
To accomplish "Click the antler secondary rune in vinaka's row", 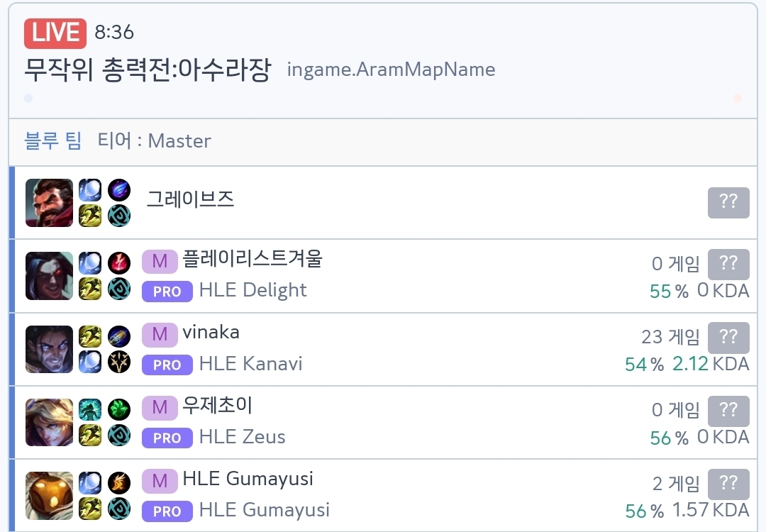I will [119, 362].
